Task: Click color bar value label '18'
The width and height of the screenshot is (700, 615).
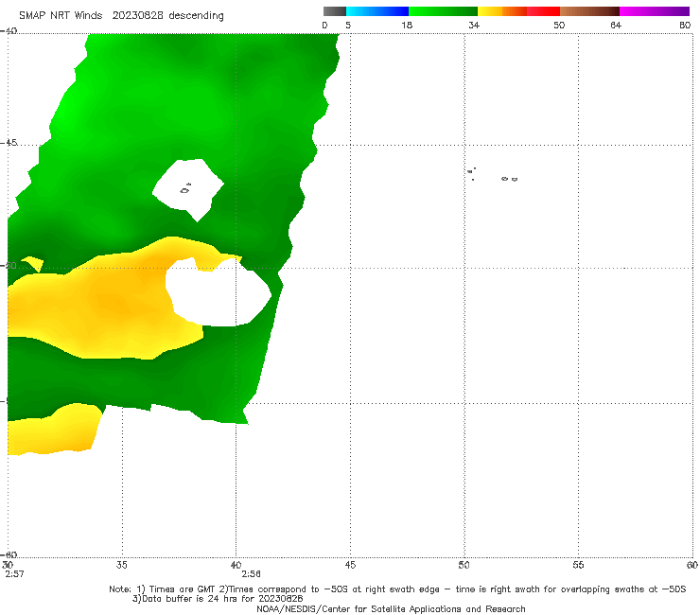Action: [x=407, y=26]
